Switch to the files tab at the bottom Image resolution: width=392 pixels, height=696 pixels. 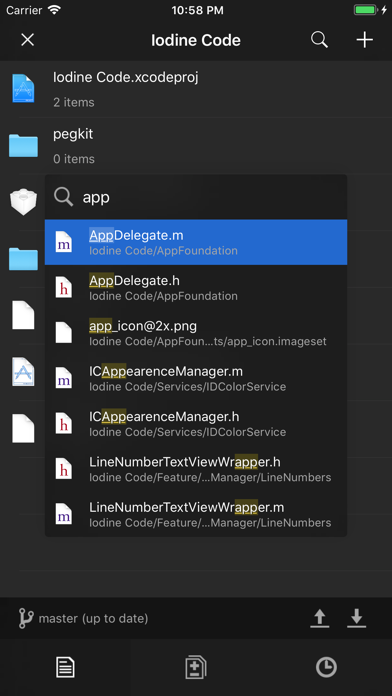[65, 667]
